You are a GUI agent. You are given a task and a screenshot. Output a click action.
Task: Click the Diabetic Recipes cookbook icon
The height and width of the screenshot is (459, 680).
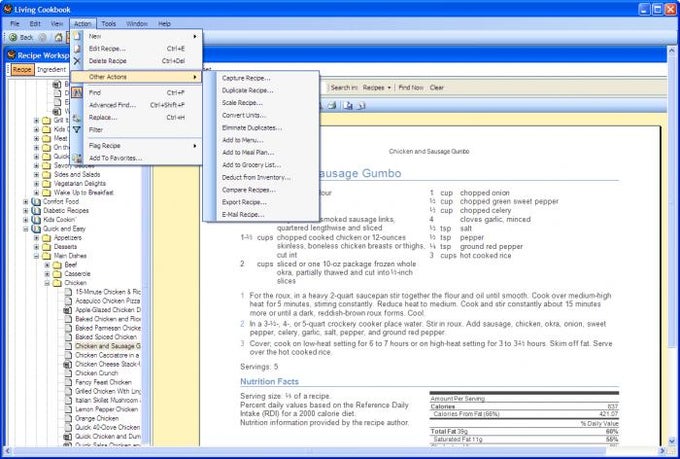click(36, 211)
